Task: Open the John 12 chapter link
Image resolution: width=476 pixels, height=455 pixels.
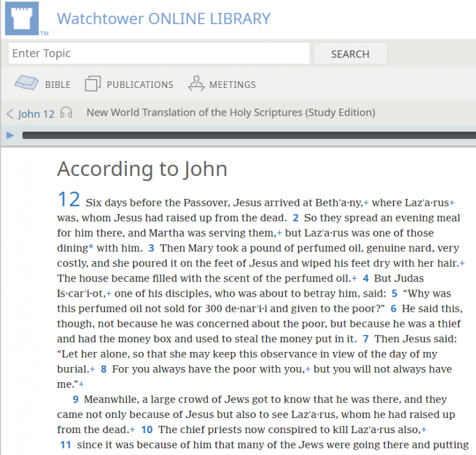Action: (36, 114)
